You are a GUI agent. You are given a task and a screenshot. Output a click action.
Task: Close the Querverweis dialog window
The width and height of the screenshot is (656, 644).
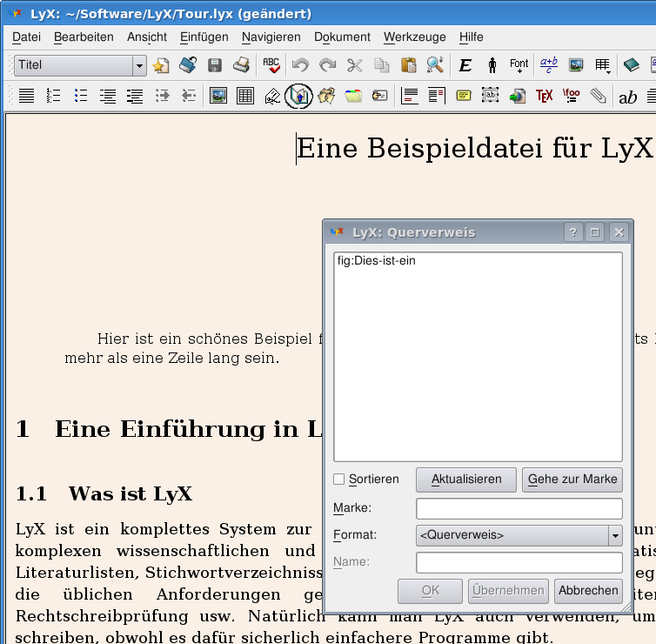(619, 232)
